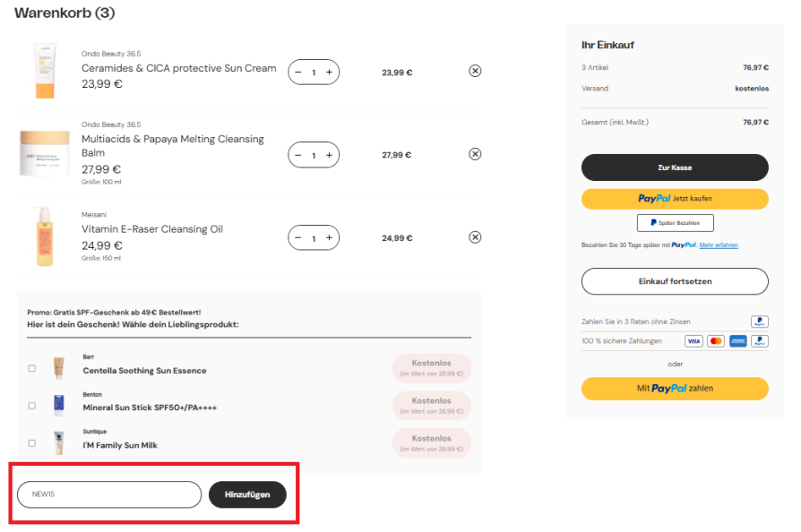Decrease quantity of Ceramides & CICA Sun Cream

point(298,72)
